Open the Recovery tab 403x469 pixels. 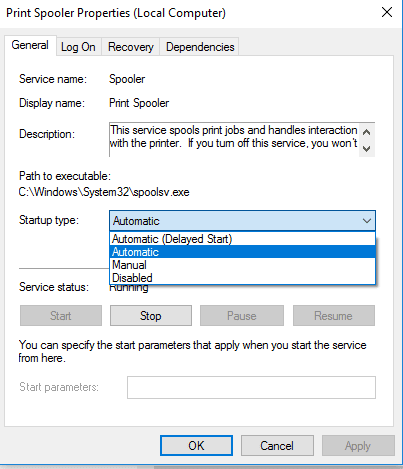coord(131,47)
